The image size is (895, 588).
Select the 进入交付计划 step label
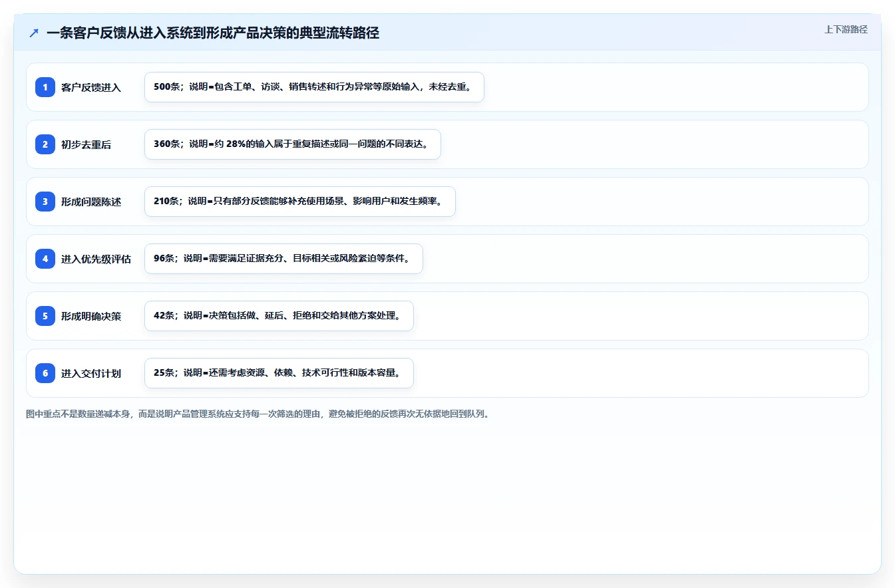91,373
